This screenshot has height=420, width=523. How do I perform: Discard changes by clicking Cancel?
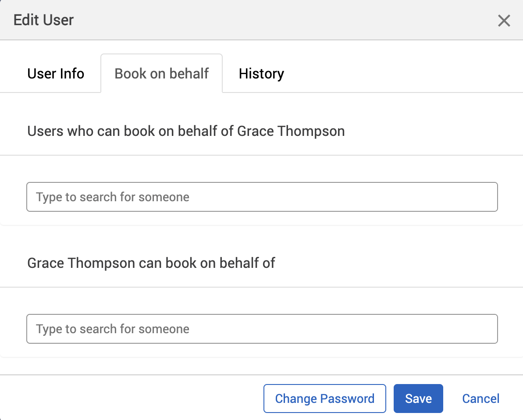tap(480, 398)
